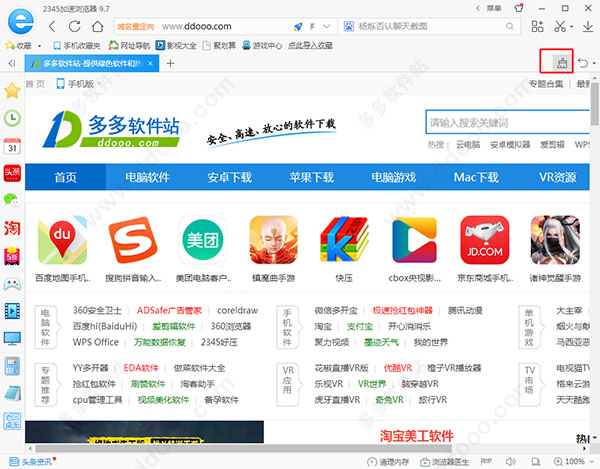This screenshot has height=469, width=600.
Task: Select the Mac下载 navigation tab
Action: point(476,177)
